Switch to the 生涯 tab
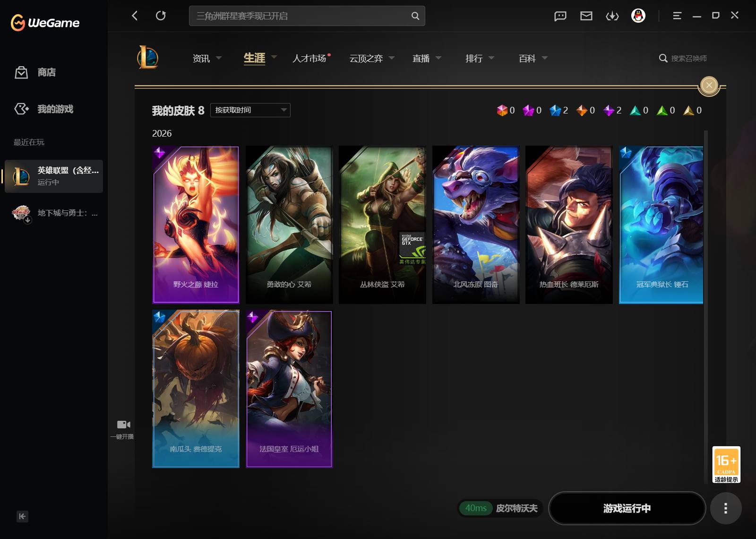Viewport: 756px width, 539px height. (x=254, y=58)
